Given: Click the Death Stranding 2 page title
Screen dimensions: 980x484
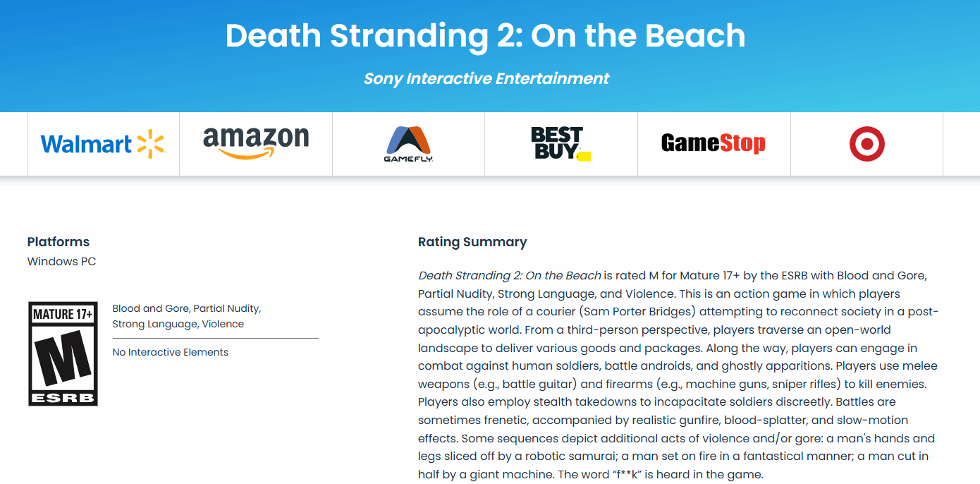Looking at the screenshot, I should click(485, 35).
